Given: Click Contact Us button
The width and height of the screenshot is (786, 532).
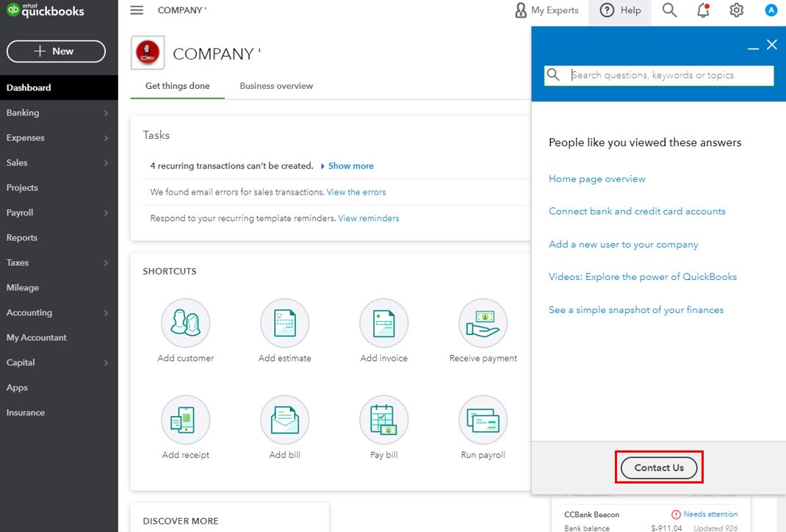Looking at the screenshot, I should pyautogui.click(x=659, y=467).
